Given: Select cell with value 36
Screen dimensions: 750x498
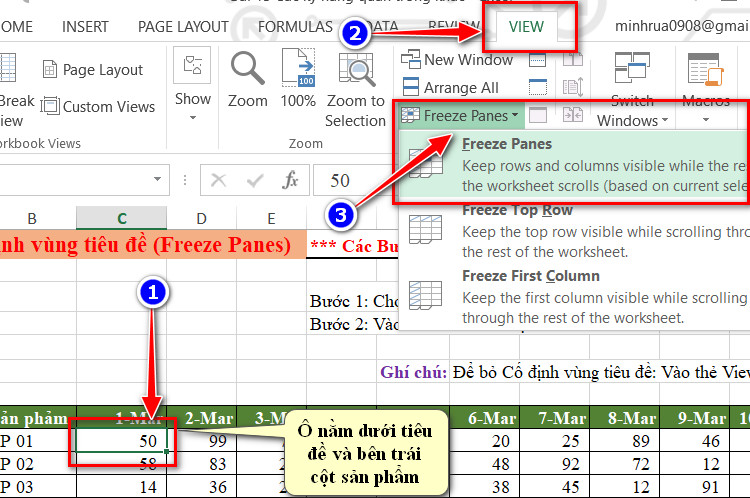Looking at the screenshot, I should (201, 487).
